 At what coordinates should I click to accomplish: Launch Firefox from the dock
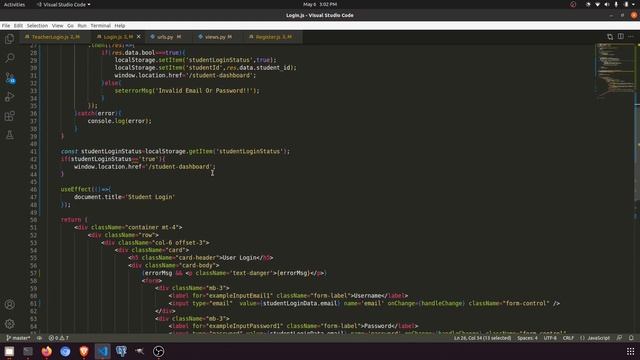click(47, 351)
